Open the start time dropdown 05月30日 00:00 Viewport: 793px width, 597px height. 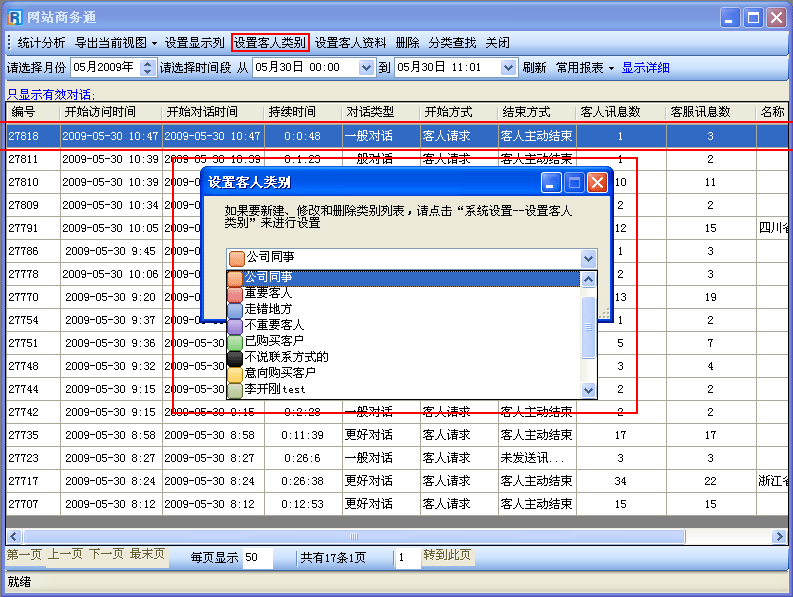point(366,68)
